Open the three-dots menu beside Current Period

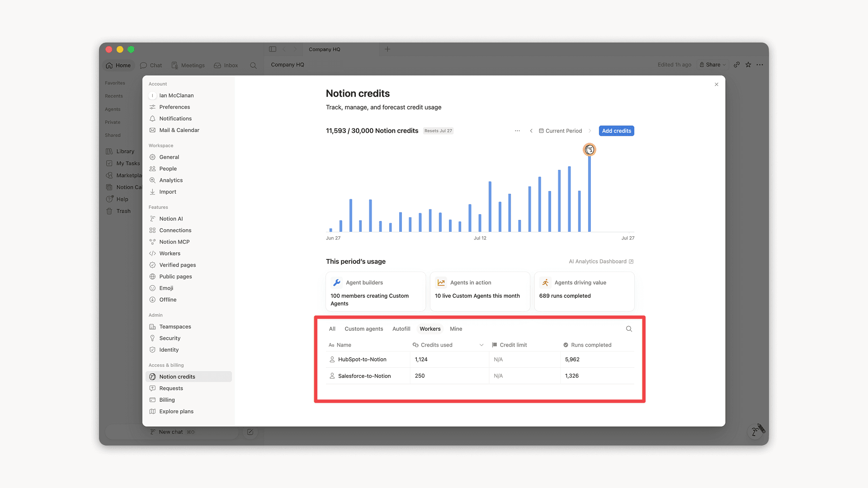click(x=517, y=131)
